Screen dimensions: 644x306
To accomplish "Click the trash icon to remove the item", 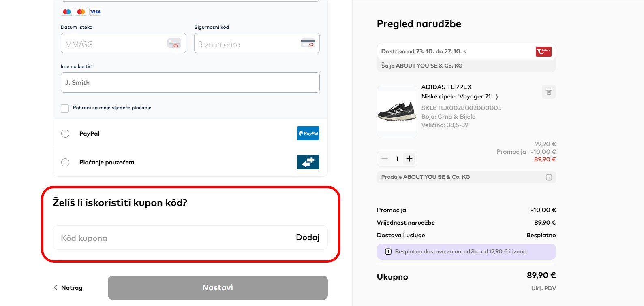I will 549,92.
